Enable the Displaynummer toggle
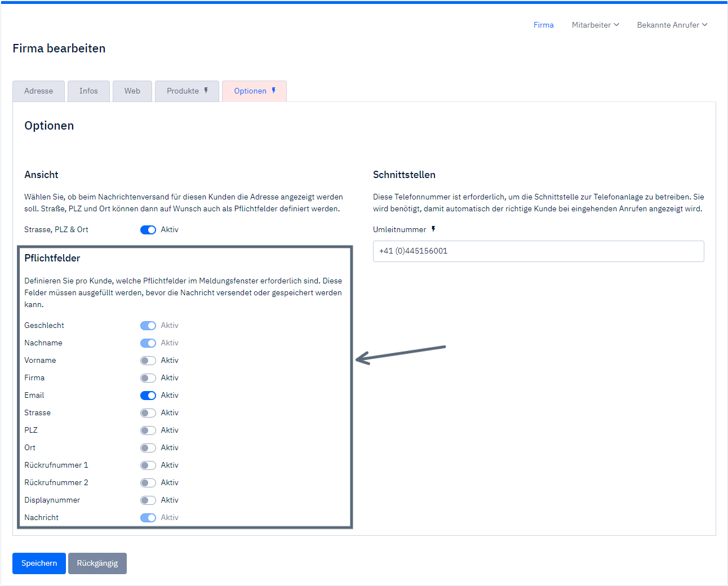 (x=148, y=500)
